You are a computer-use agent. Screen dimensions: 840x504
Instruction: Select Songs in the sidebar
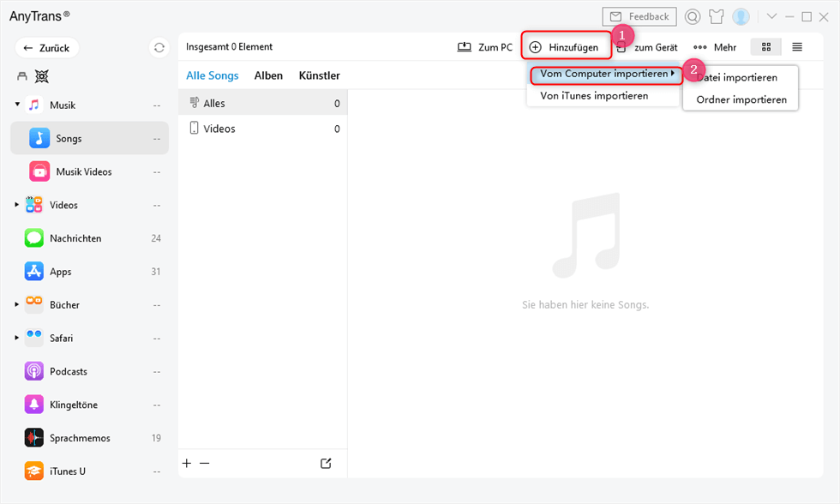(89, 138)
